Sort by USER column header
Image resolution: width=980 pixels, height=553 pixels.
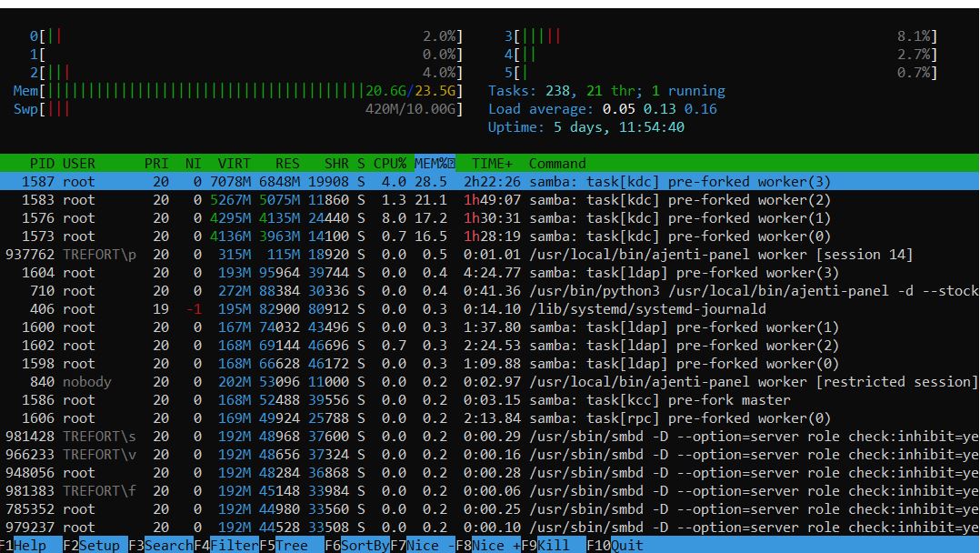(x=79, y=164)
